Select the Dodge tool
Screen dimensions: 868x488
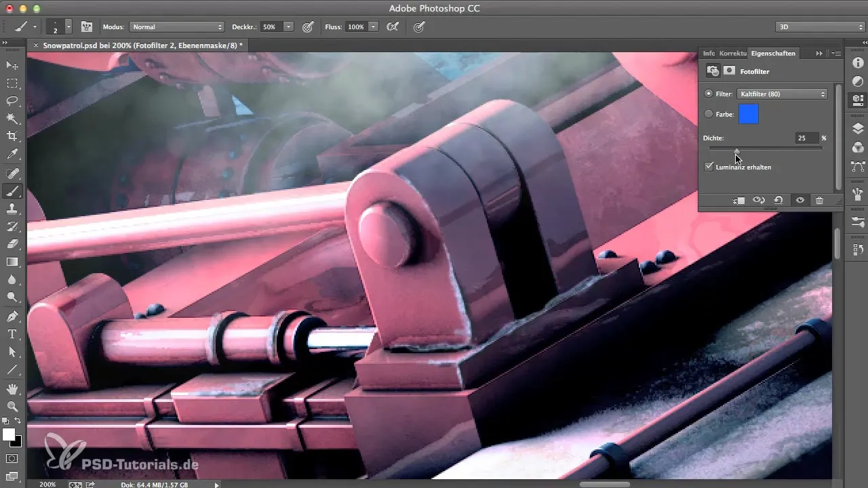[12, 297]
